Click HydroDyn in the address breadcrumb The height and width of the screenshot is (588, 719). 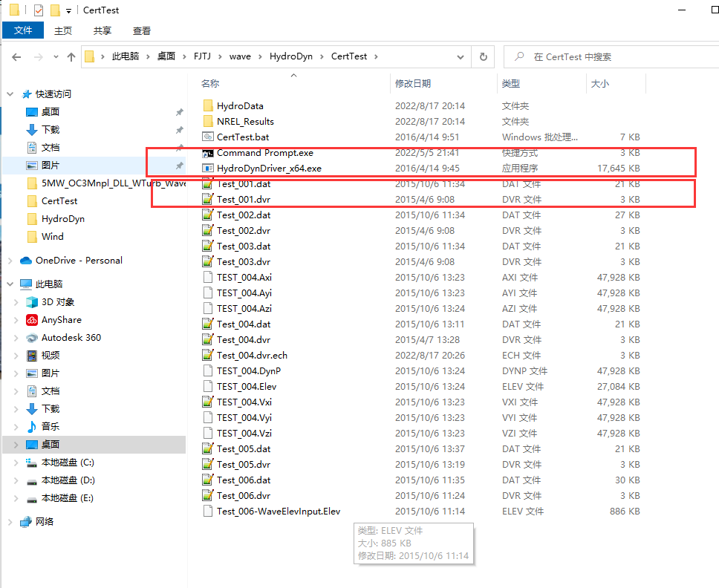click(290, 56)
